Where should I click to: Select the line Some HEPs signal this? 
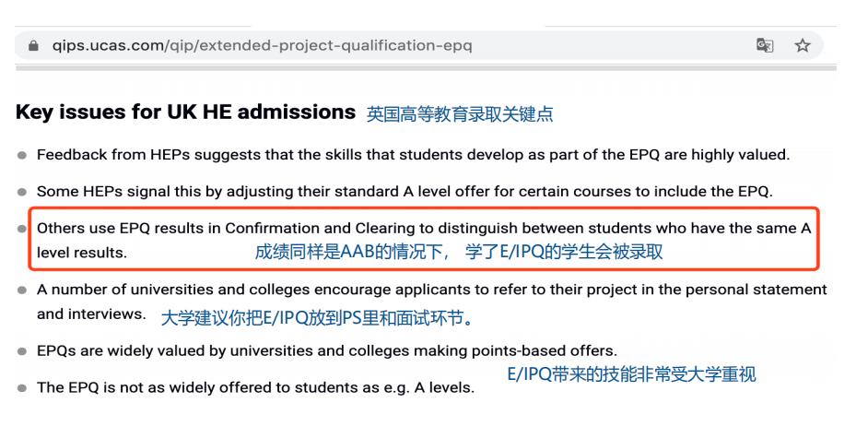tap(405, 192)
